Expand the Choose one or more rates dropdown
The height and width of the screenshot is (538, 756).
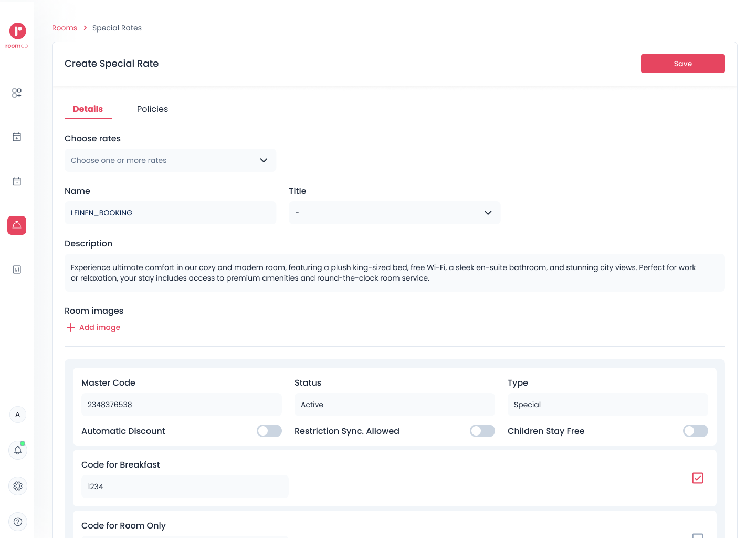170,160
